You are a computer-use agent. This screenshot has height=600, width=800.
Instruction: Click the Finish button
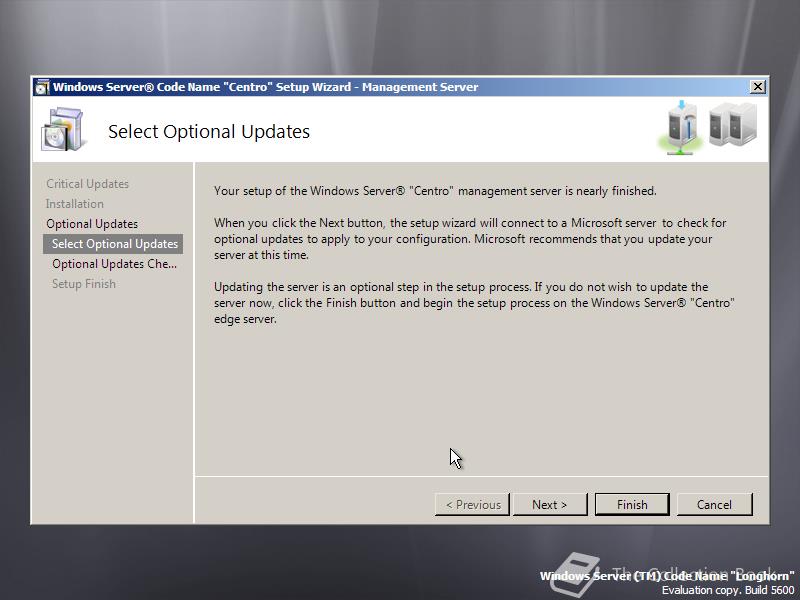632,505
